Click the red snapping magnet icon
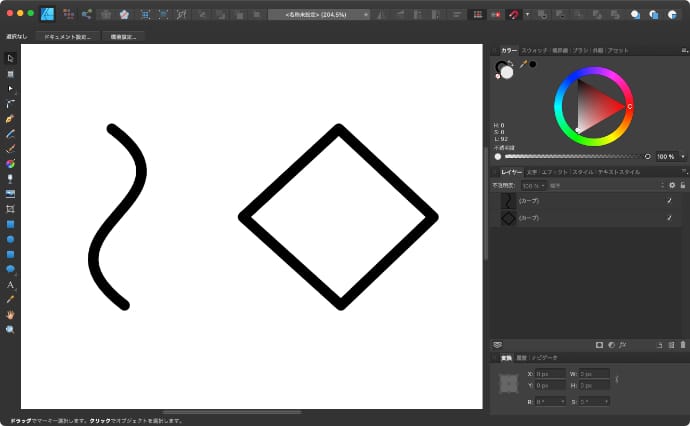The width and height of the screenshot is (690, 426). [x=514, y=15]
